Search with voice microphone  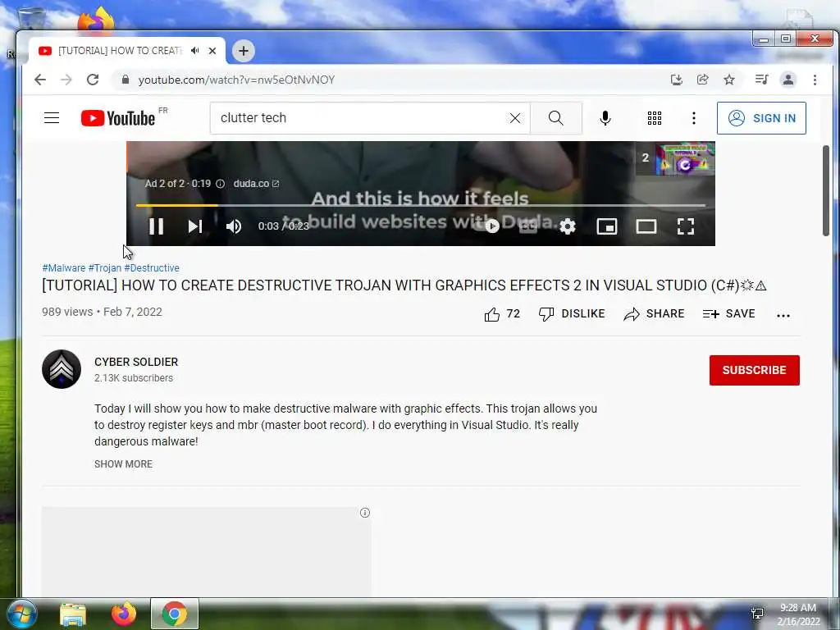click(605, 118)
